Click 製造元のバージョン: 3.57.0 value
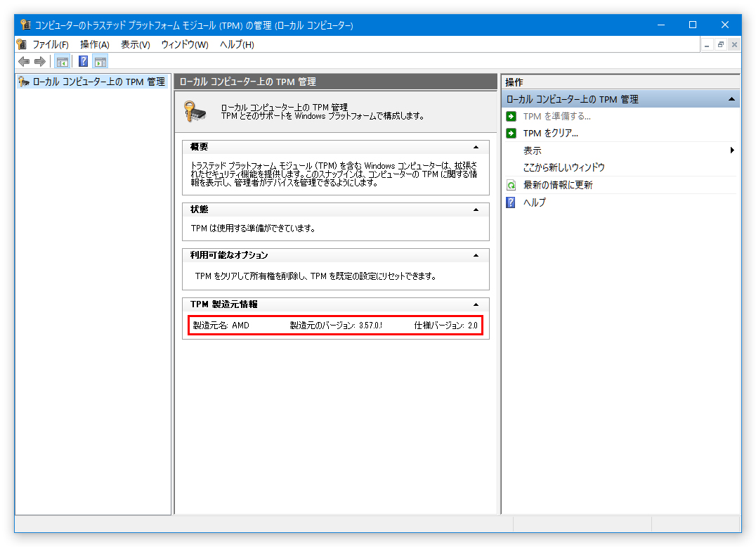Screen dimensions: 756x547 pos(336,326)
